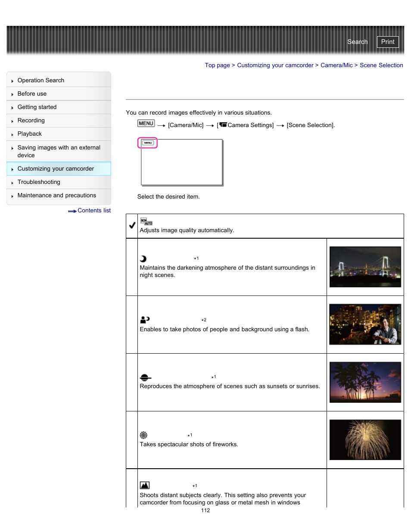Image resolution: width=411 pixels, height=532 pixels.
Task: View the night portrait sample photo
Action: click(365, 324)
